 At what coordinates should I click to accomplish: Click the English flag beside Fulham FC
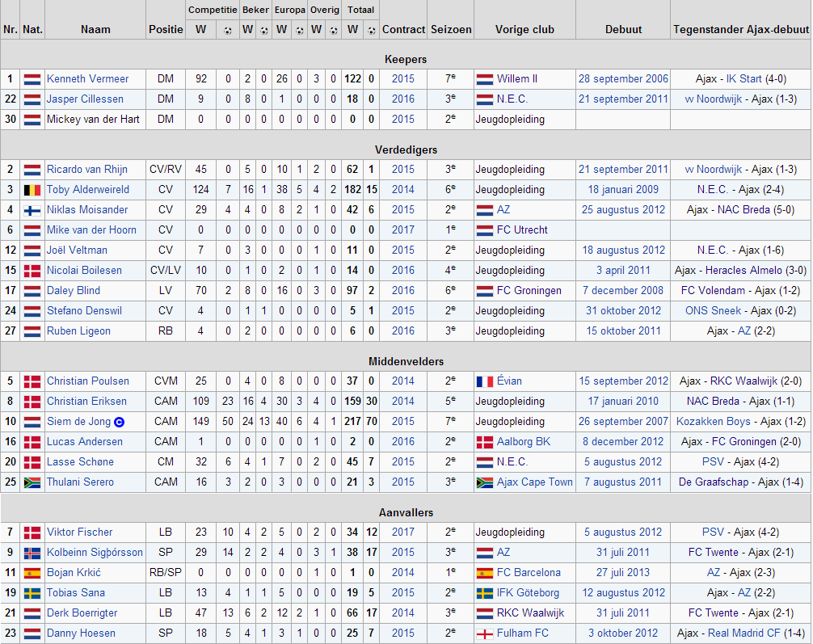(x=485, y=634)
